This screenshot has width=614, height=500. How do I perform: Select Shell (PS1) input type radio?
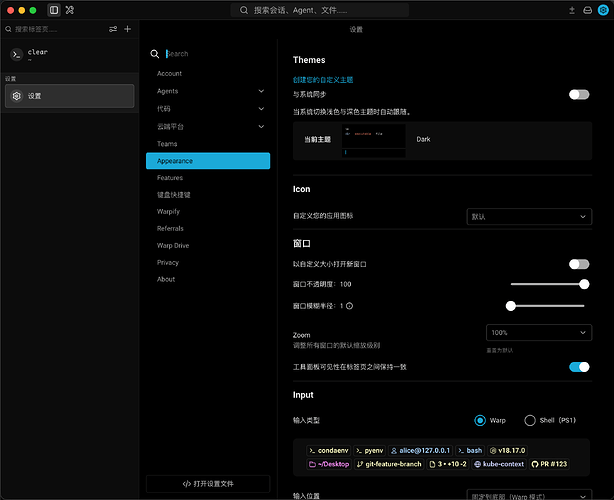click(530, 421)
